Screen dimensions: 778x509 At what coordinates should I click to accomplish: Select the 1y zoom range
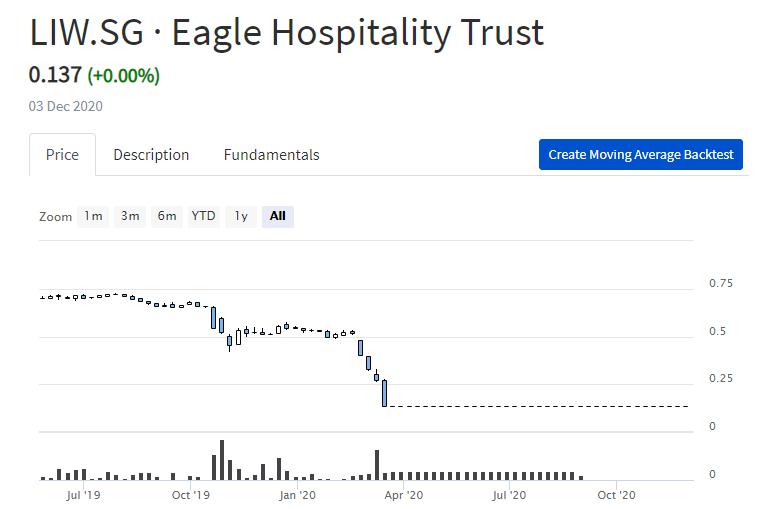pos(241,216)
